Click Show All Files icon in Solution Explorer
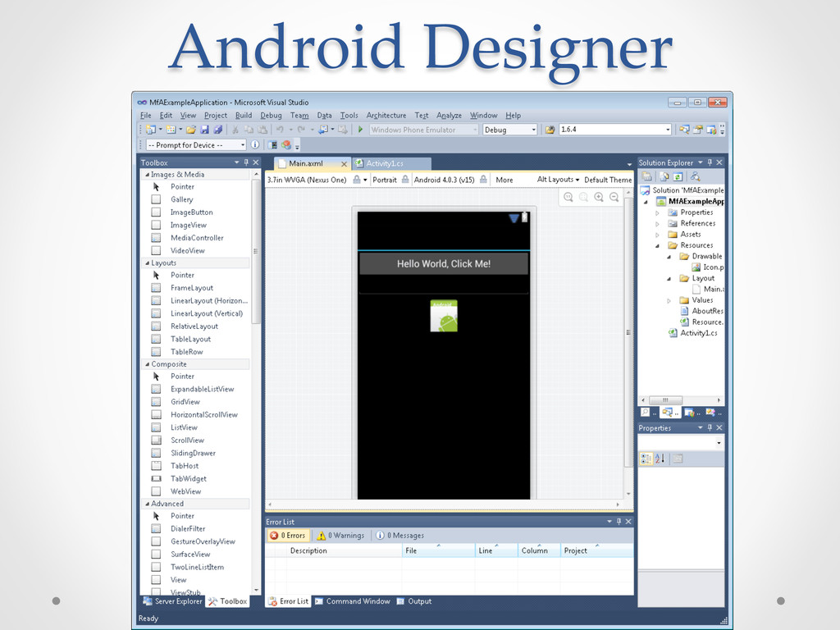Viewport: 840px width, 630px height. pos(664,177)
